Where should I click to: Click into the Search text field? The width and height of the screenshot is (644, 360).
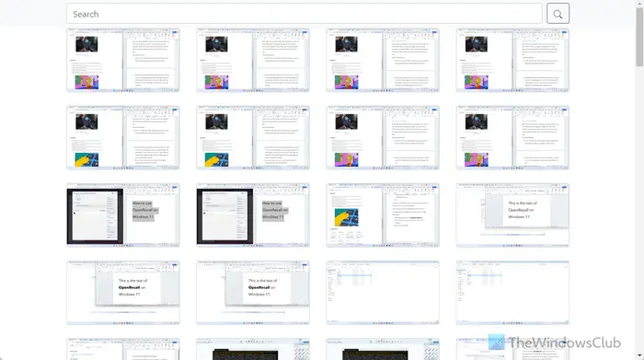(305, 14)
